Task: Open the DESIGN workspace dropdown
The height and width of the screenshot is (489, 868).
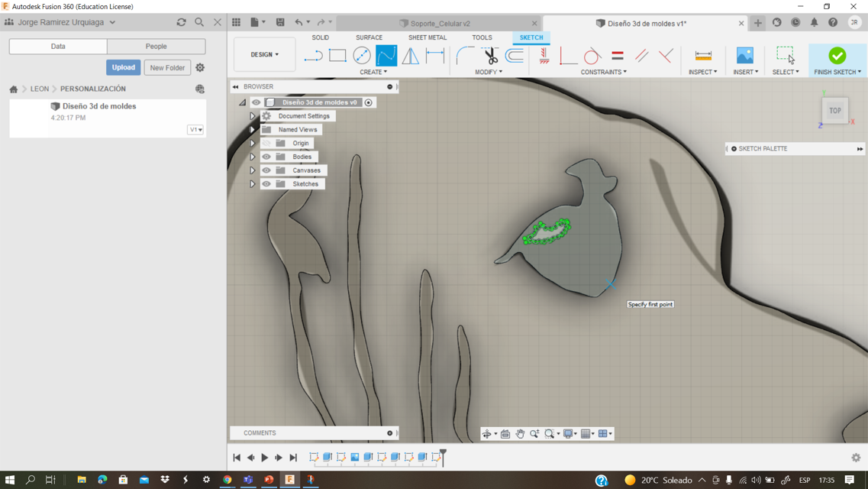Action: pos(265,55)
